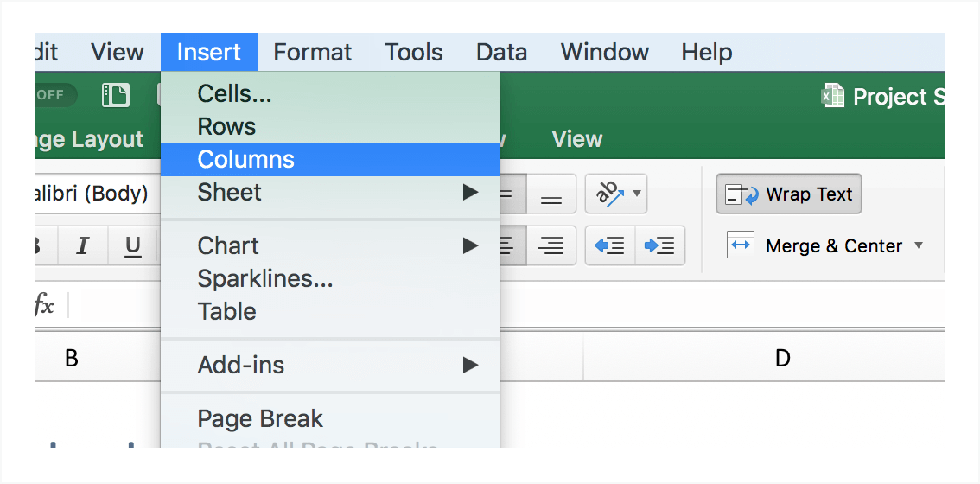
Task: Click the align right icon
Action: pos(550,246)
